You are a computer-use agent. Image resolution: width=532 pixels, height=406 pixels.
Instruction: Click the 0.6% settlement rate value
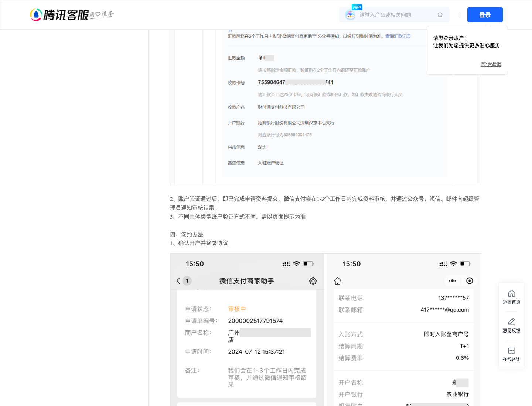pyautogui.click(x=462, y=358)
